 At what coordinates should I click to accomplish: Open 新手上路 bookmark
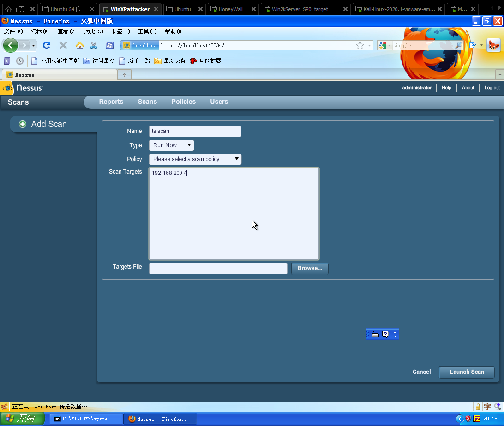point(135,61)
